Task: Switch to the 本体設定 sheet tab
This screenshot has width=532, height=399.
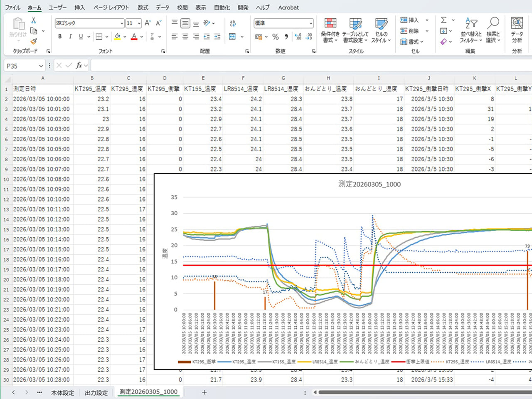Action: pos(62,392)
